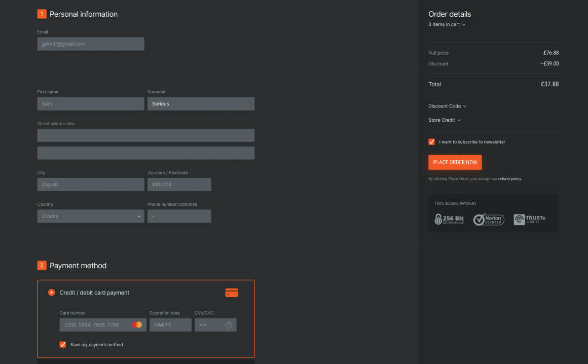Image resolution: width=588 pixels, height=364 pixels.
Task: Select the Credit / debit card payment radio button
Action: [x=51, y=293]
